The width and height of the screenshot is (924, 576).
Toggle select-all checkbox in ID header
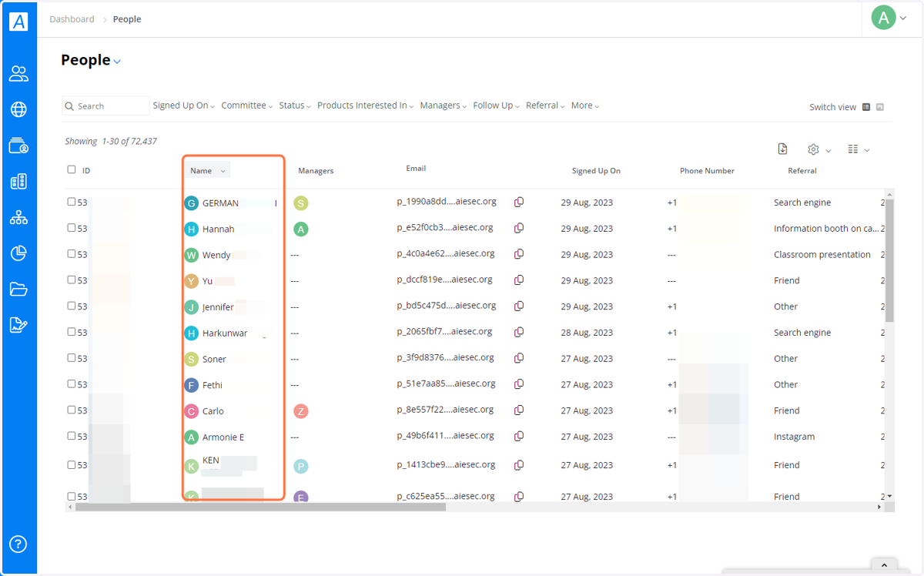(x=72, y=169)
